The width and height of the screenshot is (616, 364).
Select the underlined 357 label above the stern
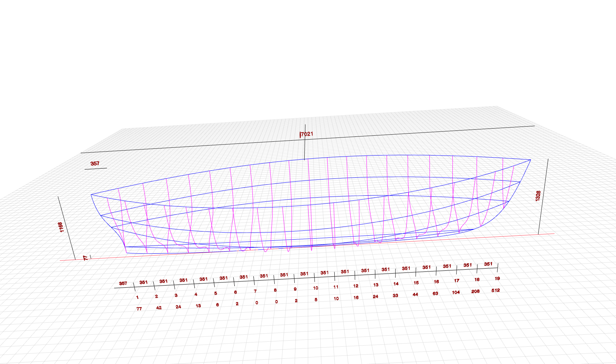point(95,164)
